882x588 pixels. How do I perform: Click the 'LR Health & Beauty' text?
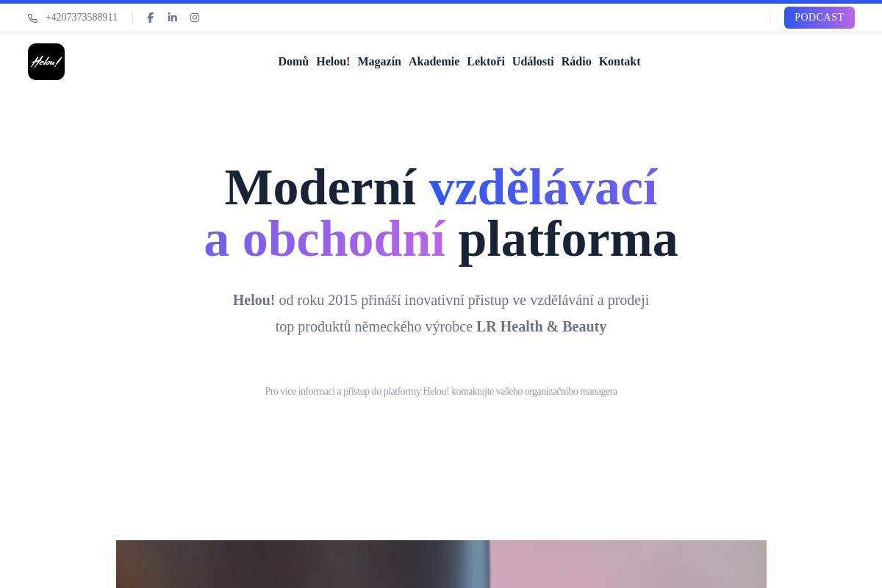(541, 327)
